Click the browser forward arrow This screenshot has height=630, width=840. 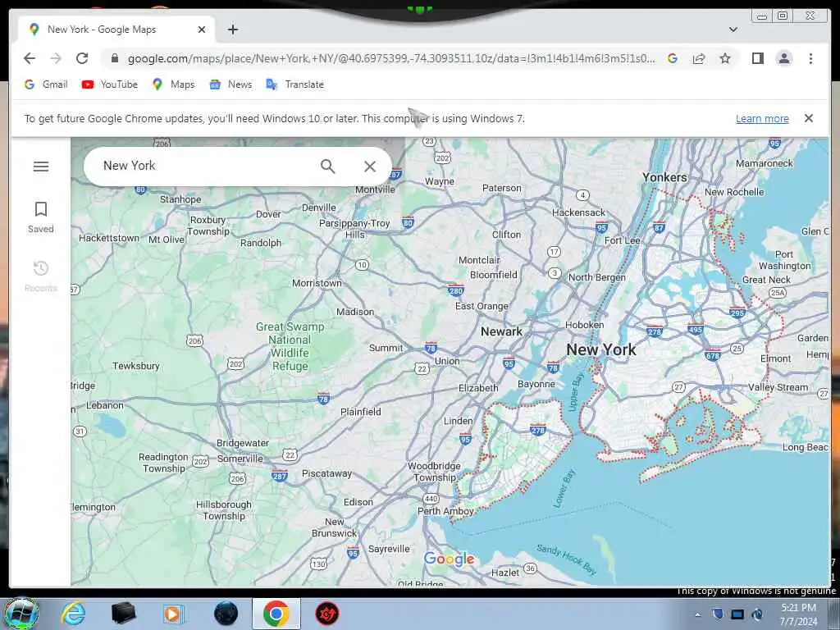[56, 58]
